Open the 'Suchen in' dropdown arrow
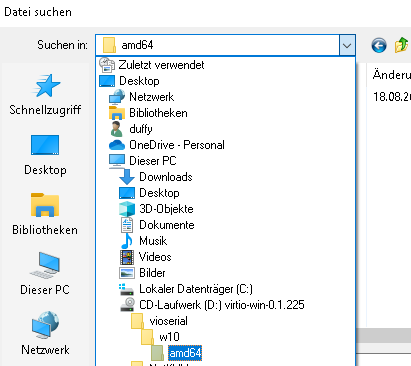The width and height of the screenshot is (411, 366). pos(347,45)
